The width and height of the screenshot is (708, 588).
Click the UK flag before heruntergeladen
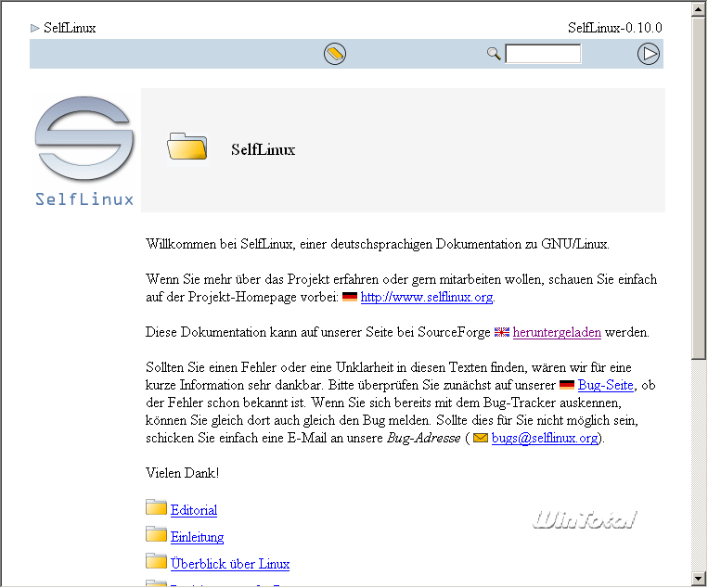tap(502, 332)
